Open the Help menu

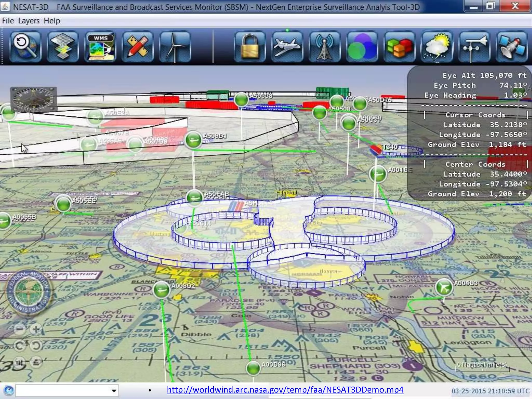[52, 21]
